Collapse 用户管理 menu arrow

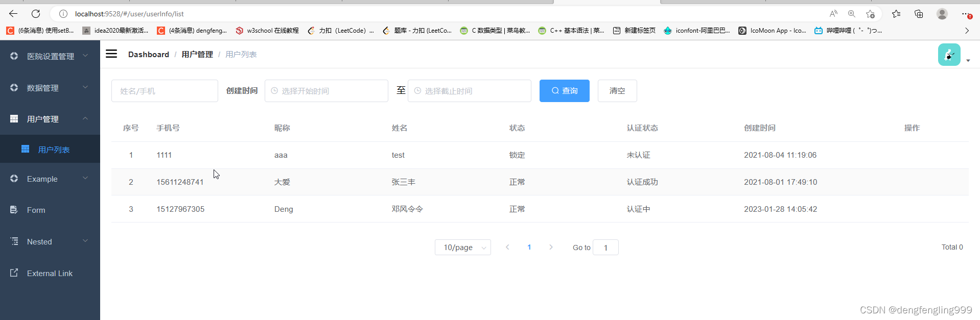click(x=85, y=118)
